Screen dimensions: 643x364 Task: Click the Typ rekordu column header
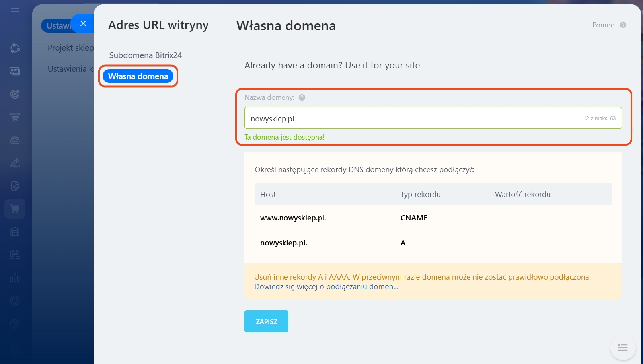coord(421,195)
